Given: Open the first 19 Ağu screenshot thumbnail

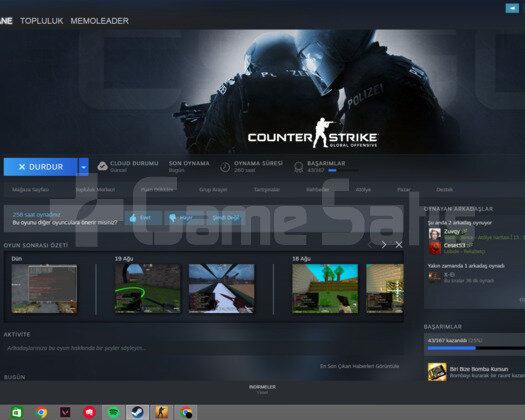Looking at the screenshot, I should (x=148, y=289).
